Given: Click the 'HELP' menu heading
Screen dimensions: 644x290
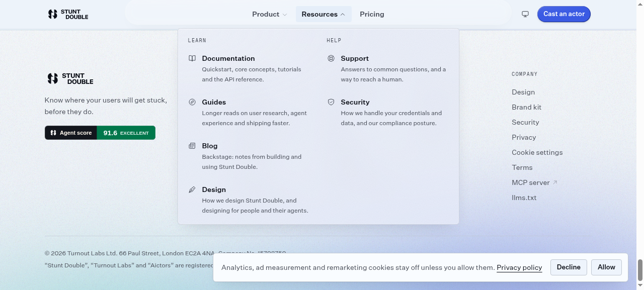Looking at the screenshot, I should 334,40.
